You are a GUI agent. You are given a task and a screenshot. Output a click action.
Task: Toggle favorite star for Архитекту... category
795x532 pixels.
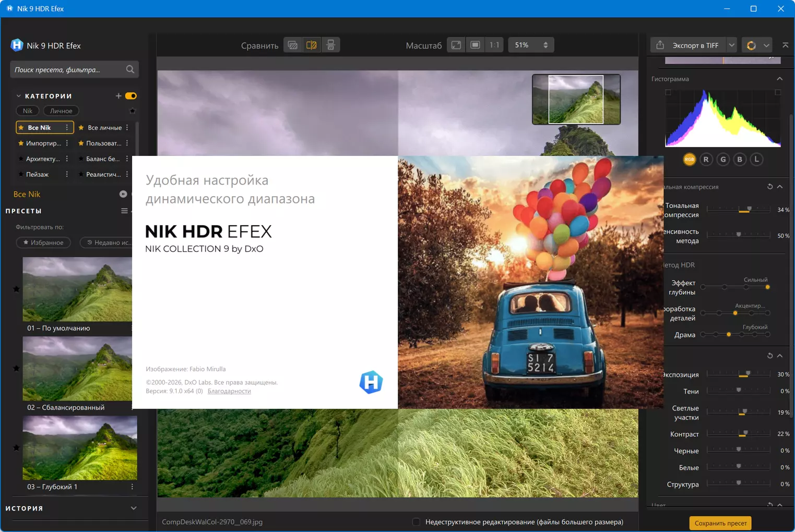(21, 159)
